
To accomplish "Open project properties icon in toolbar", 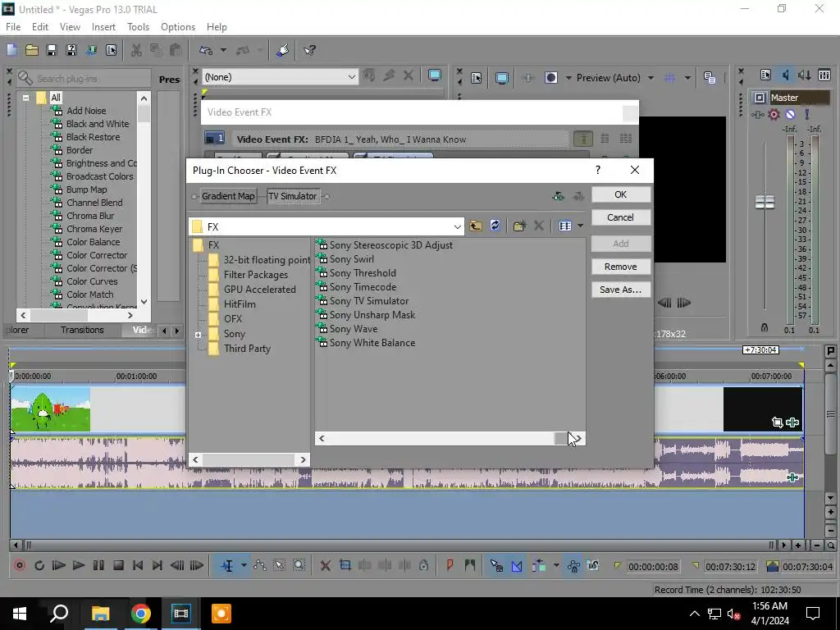I will coord(111,50).
